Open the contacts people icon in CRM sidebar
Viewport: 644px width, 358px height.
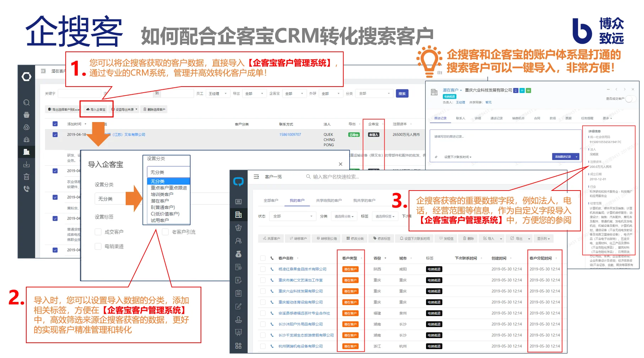click(239, 241)
